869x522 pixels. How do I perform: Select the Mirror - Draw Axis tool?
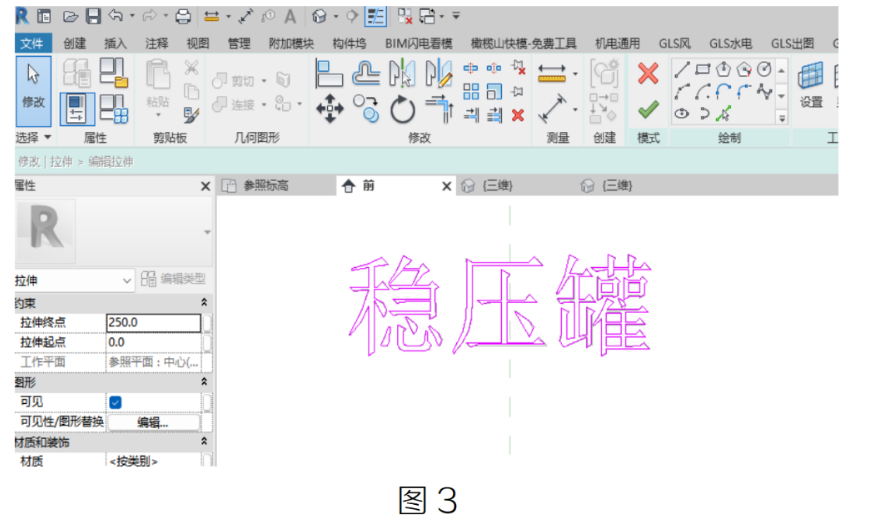(x=438, y=74)
